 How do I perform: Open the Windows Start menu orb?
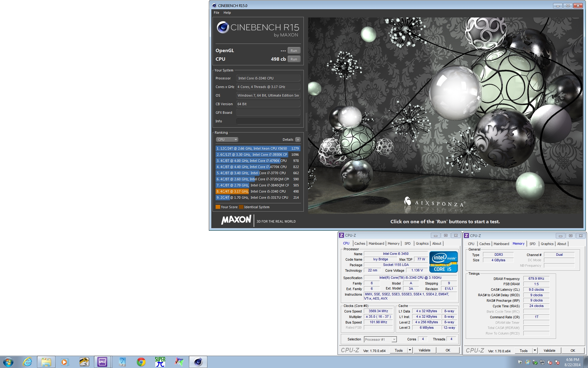8,362
